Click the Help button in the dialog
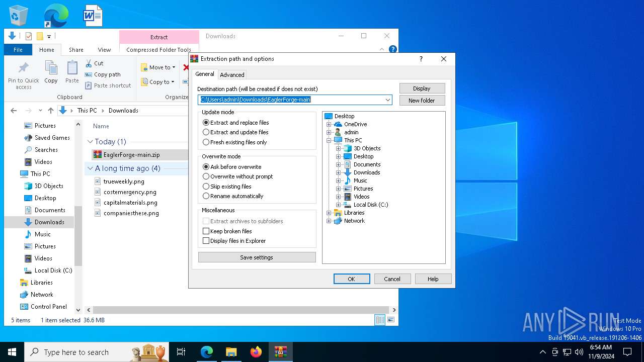This screenshot has width=644, height=362. 433,279
